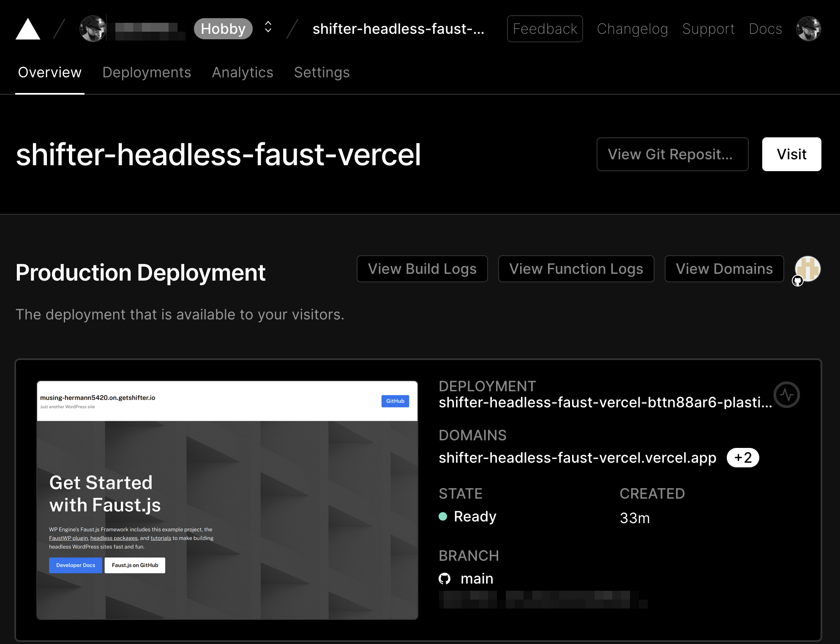840x644 pixels.
Task: Open shifter-headless-faust-vercel.vercel.app domain
Action: coord(578,458)
